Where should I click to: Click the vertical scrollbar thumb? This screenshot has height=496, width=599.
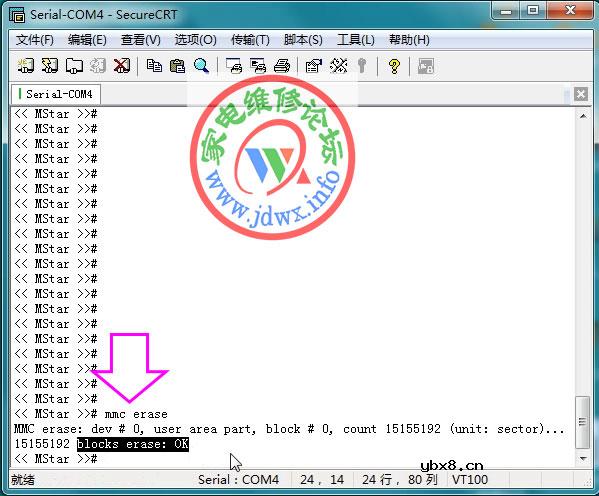pyautogui.click(x=583, y=422)
